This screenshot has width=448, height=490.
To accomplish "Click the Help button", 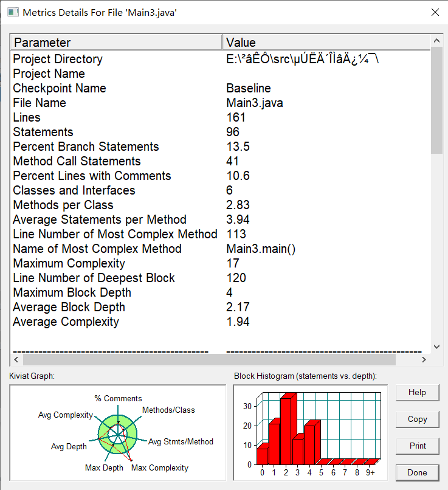I will click(418, 393).
